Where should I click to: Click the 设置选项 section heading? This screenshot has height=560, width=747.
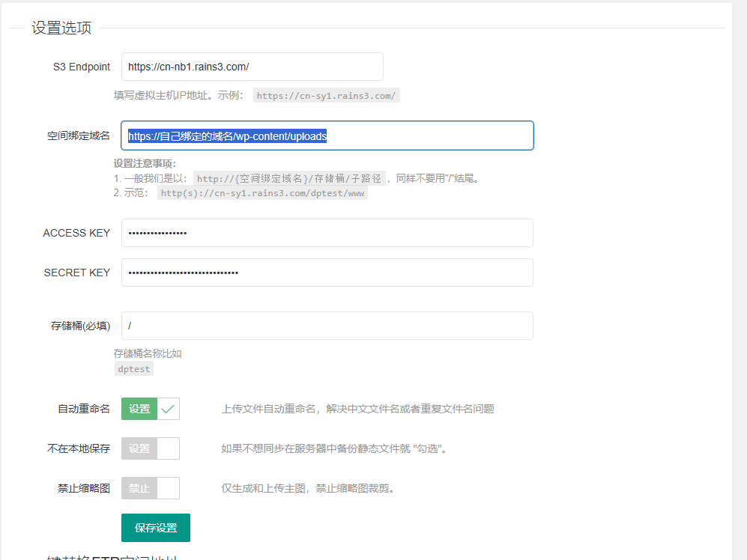tap(61, 28)
